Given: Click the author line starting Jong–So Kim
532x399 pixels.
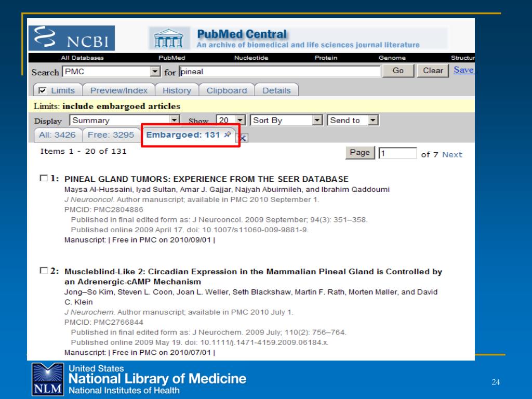Looking at the screenshot, I should [251, 297].
